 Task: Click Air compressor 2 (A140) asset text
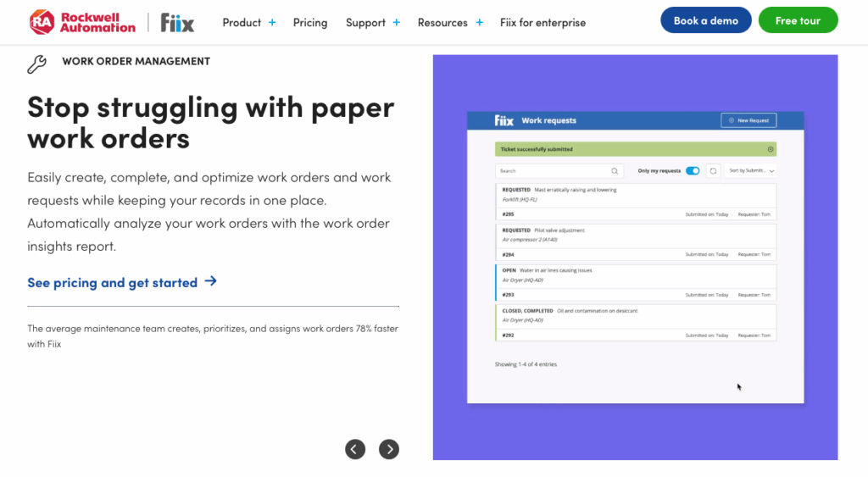tap(530, 240)
